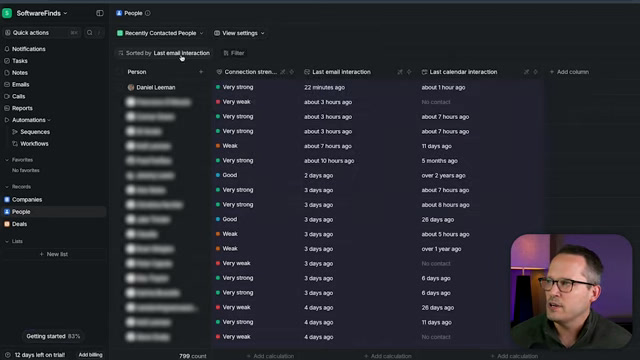
Task: Click the pin icon in Connection strength header
Action: pyautogui.click(x=282, y=72)
